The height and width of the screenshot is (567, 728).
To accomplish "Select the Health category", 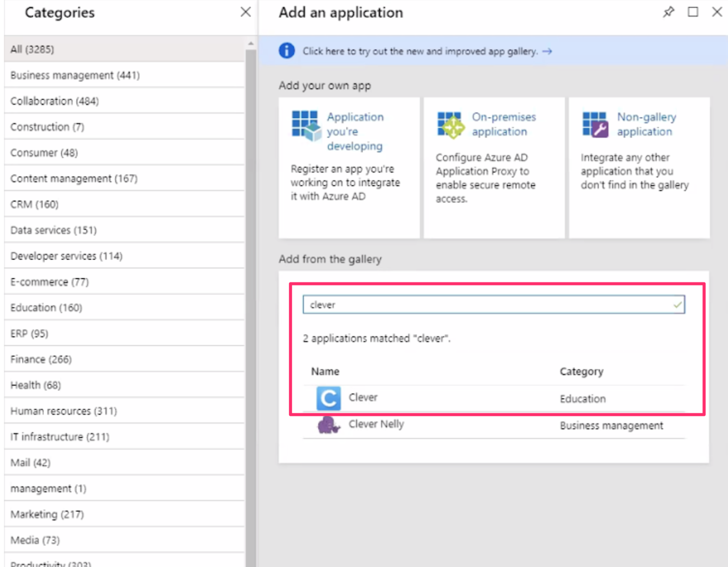I will tap(35, 385).
